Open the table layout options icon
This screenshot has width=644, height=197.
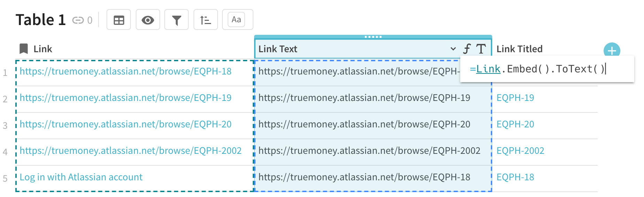point(119,20)
